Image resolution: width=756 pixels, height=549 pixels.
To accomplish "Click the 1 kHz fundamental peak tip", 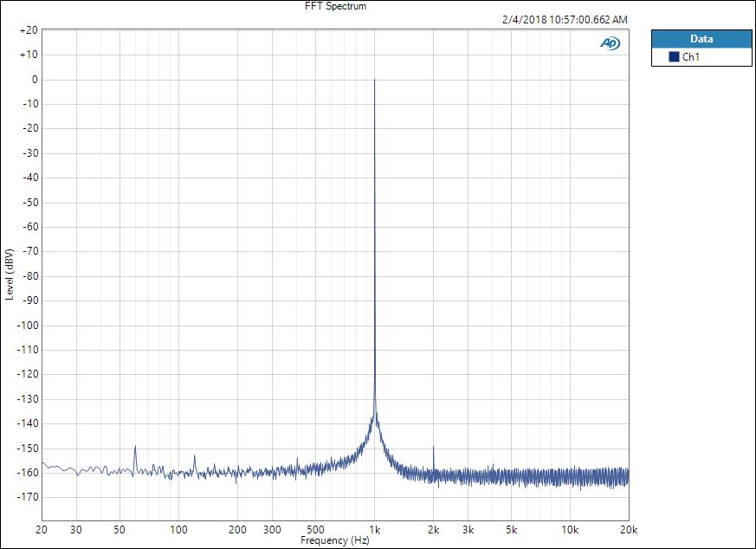I will click(x=375, y=81).
